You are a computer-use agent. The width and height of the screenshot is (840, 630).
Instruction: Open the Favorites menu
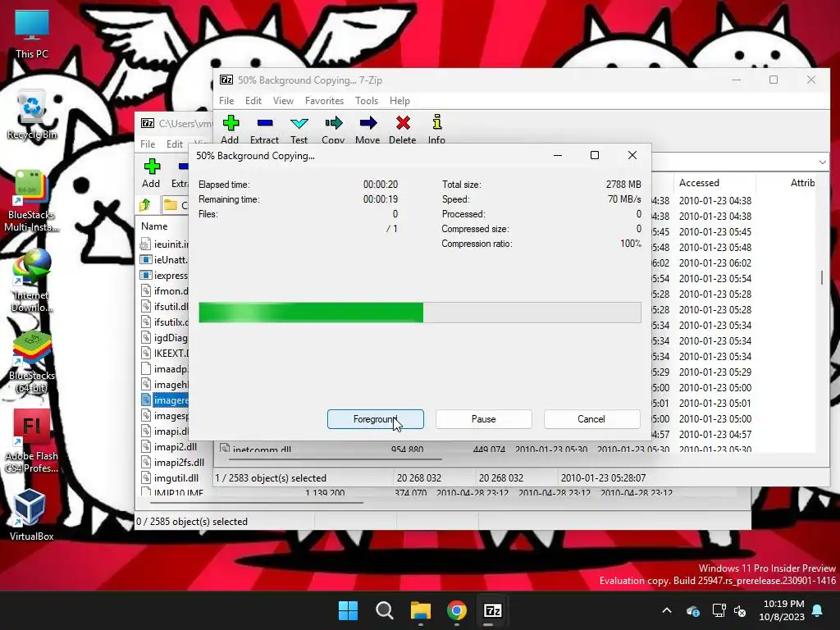324,101
